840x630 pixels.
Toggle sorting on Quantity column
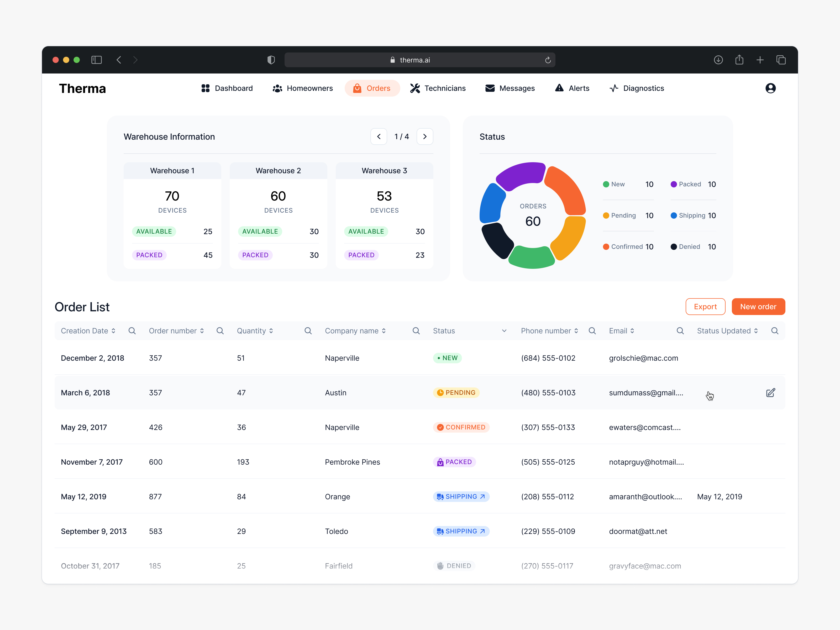coord(271,331)
